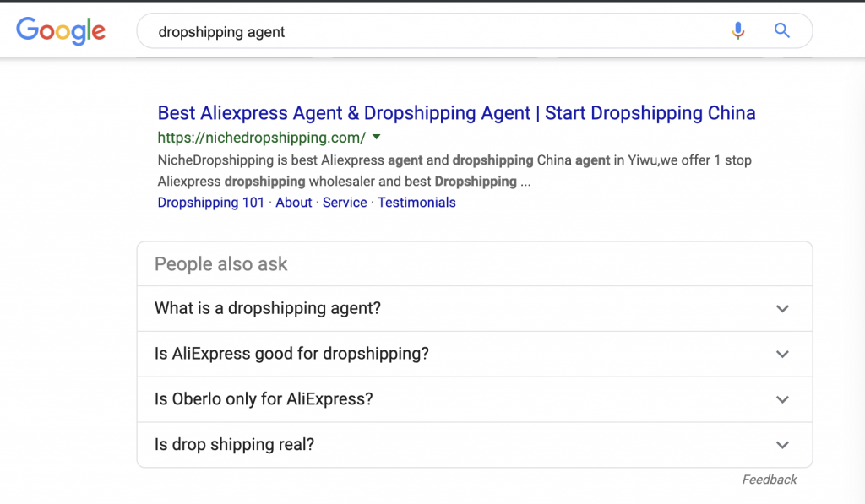Click the nichedropshipping.com green URL
Image resolution: width=865 pixels, height=504 pixels.
(261, 138)
